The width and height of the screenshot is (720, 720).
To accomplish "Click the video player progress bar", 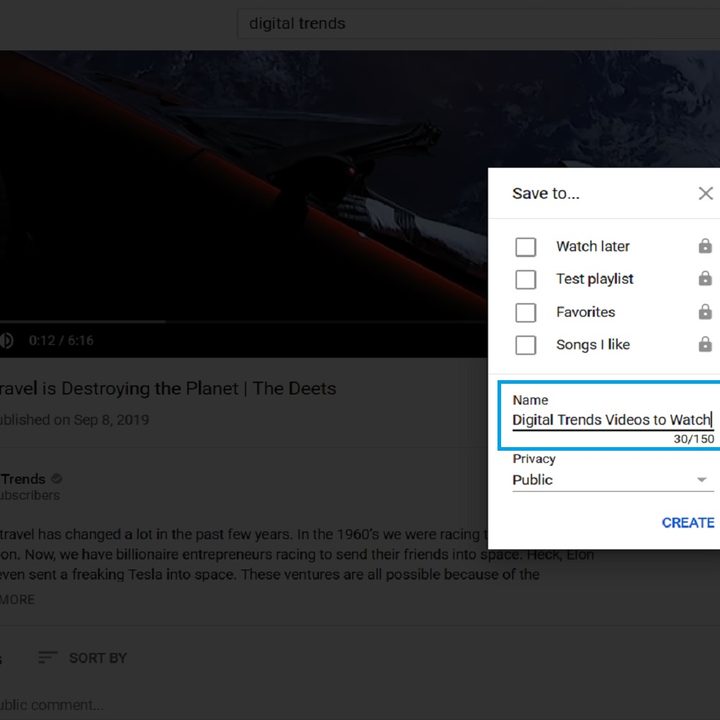I will tap(243, 322).
